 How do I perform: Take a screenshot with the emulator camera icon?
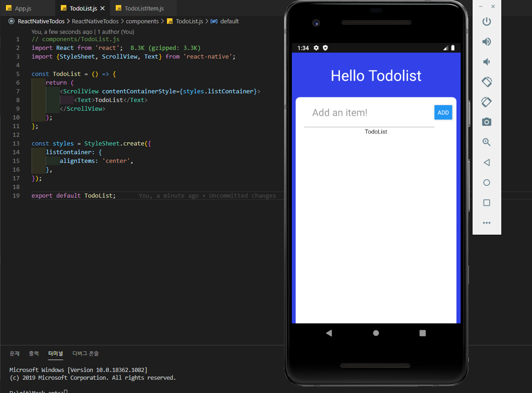tap(486, 122)
